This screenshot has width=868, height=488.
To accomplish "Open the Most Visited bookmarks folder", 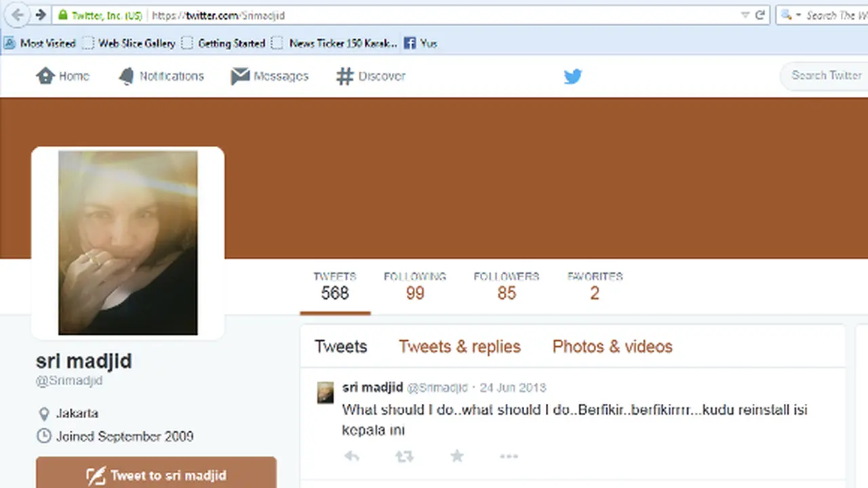I will pos(39,43).
